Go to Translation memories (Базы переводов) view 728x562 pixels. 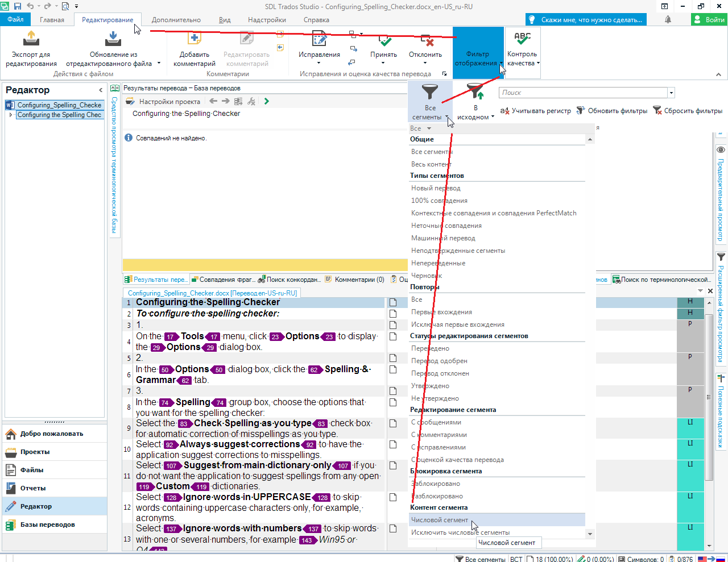click(47, 524)
